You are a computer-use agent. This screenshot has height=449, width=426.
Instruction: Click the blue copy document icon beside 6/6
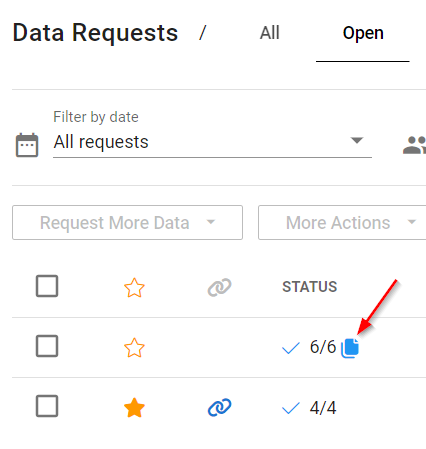click(x=350, y=348)
